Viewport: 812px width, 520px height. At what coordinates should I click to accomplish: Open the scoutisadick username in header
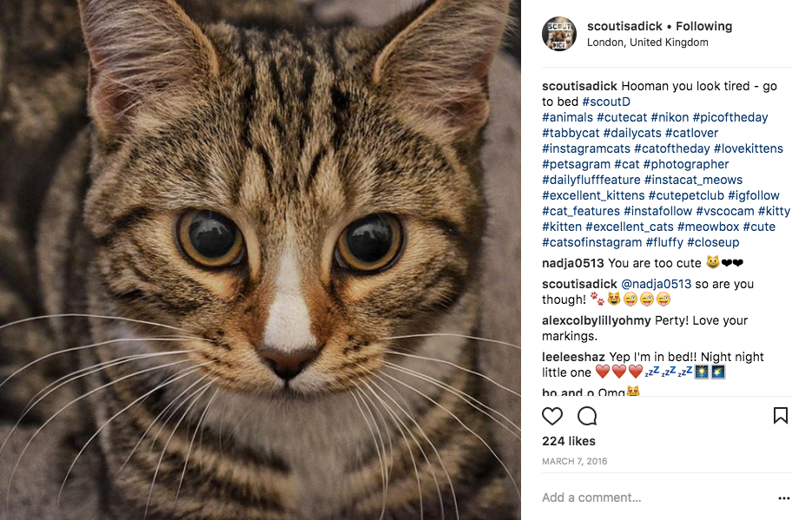pos(624,26)
